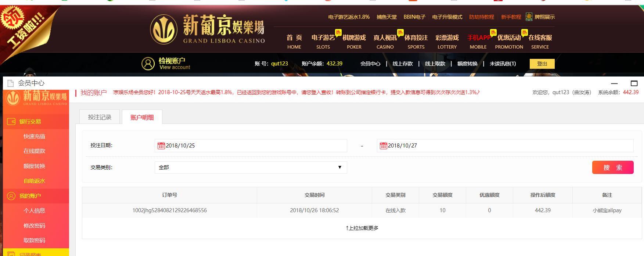This screenshot has height=256, width=644.
Task: Click the report icon beside 记录报表
Action: [11, 254]
